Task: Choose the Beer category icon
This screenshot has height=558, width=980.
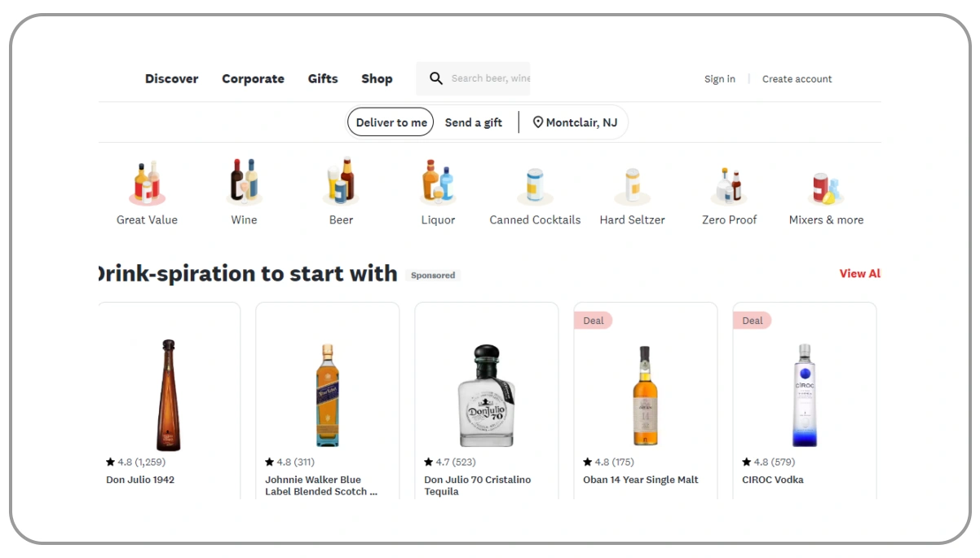Action: (x=341, y=180)
